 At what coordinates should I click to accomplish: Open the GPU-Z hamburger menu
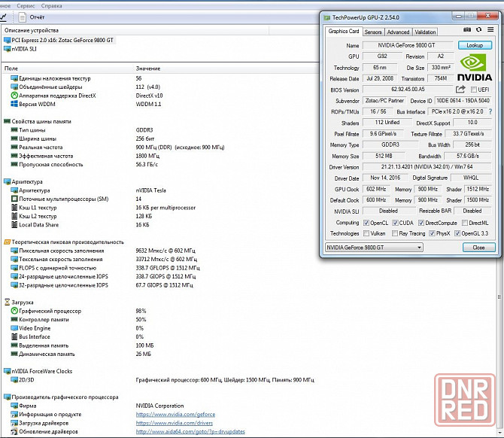[490, 29]
